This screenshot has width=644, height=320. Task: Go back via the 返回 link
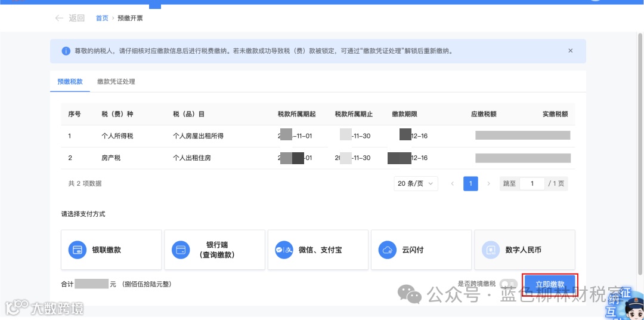[76, 18]
